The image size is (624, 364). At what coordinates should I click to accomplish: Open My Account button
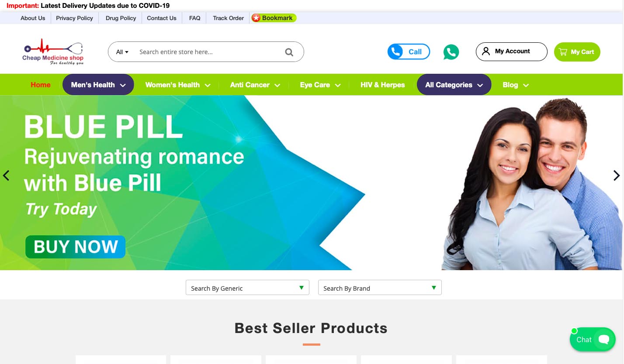pos(511,52)
